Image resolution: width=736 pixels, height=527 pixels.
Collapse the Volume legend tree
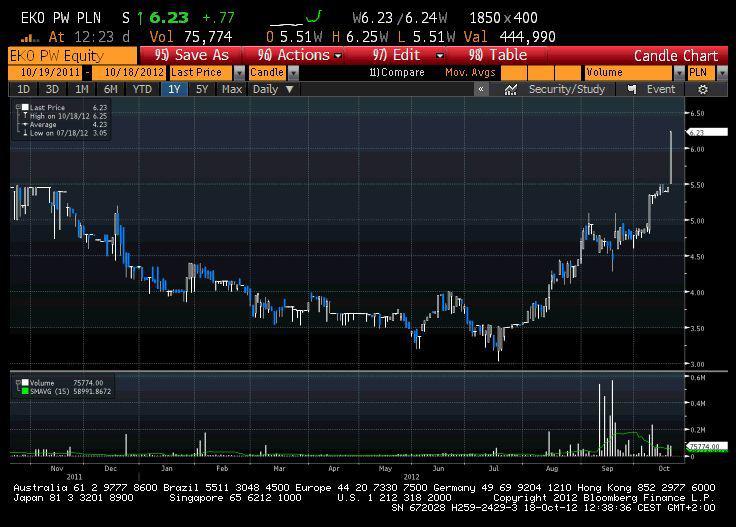pos(18,383)
